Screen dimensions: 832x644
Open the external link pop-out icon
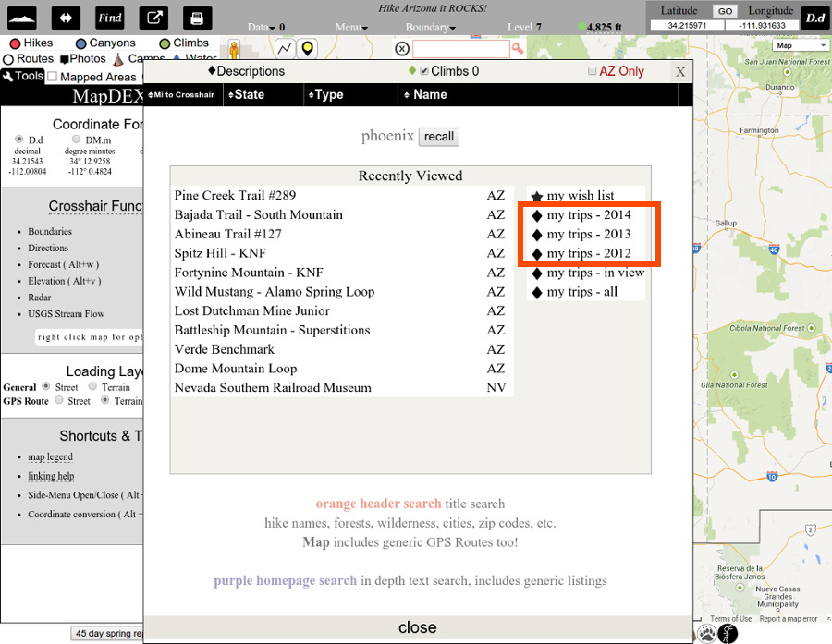click(x=153, y=18)
